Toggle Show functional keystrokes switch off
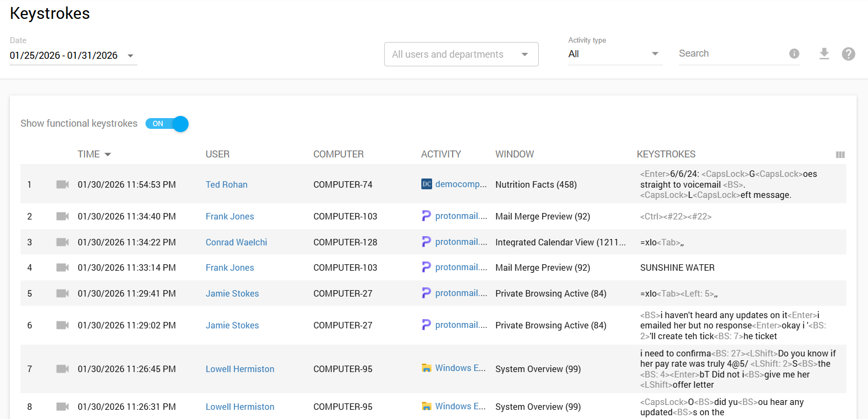 point(167,124)
